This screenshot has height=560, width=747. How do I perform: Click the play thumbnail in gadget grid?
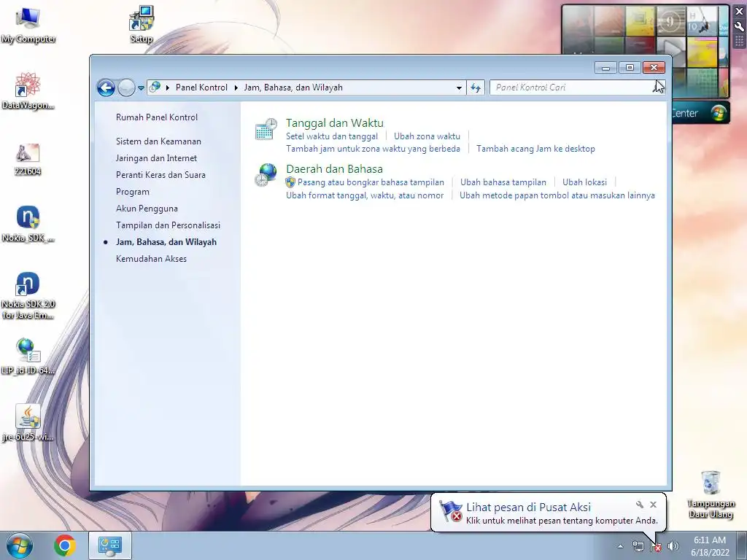coord(672,50)
